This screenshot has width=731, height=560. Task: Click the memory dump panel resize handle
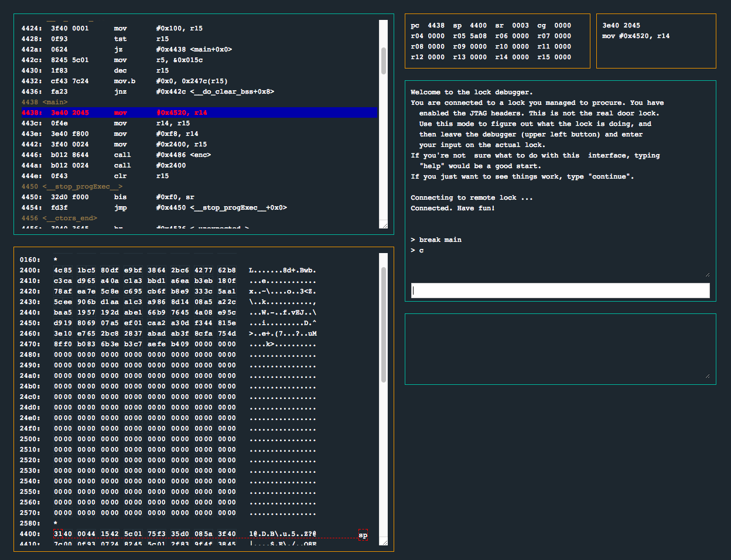coord(384,542)
